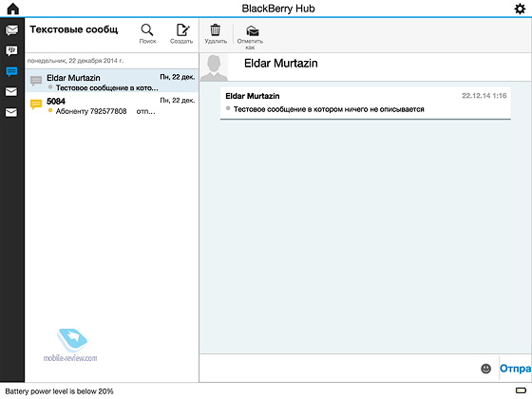Screen dimensions: 532x399
Task: Open Отметить как option
Action: [250, 37]
